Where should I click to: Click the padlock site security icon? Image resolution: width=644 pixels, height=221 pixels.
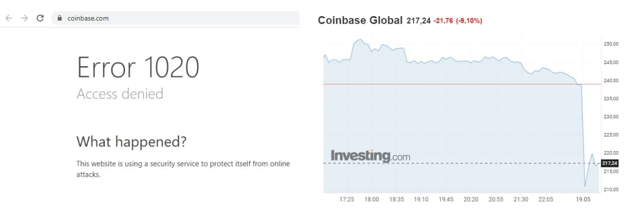point(59,18)
